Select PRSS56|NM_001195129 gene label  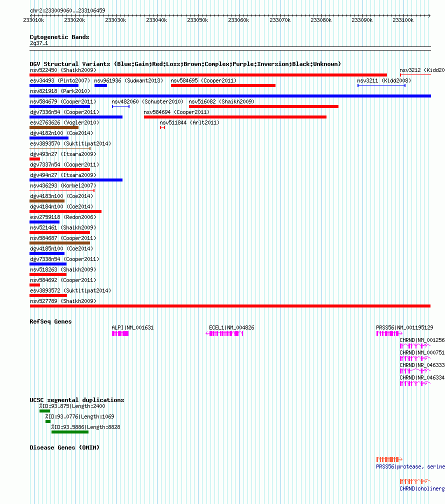point(404,328)
